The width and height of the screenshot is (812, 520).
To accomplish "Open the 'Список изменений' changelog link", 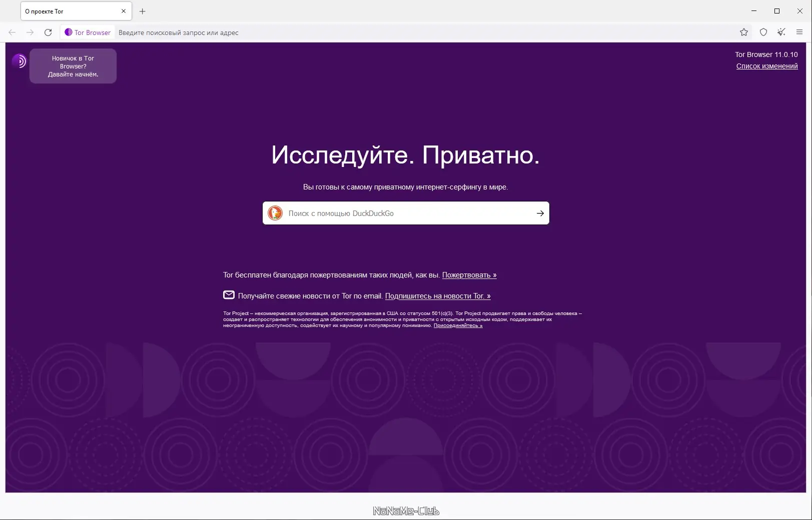I will 767,66.
